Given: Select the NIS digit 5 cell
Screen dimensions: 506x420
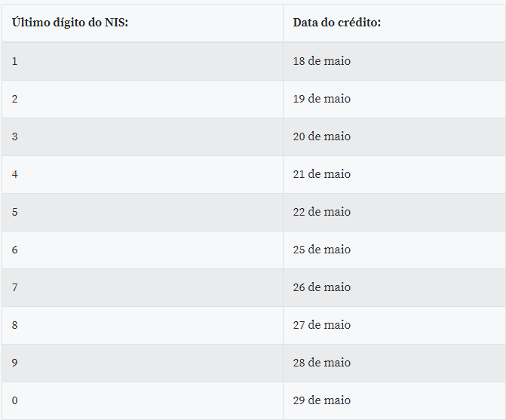Looking at the screenshot, I should pyautogui.click(x=15, y=212).
